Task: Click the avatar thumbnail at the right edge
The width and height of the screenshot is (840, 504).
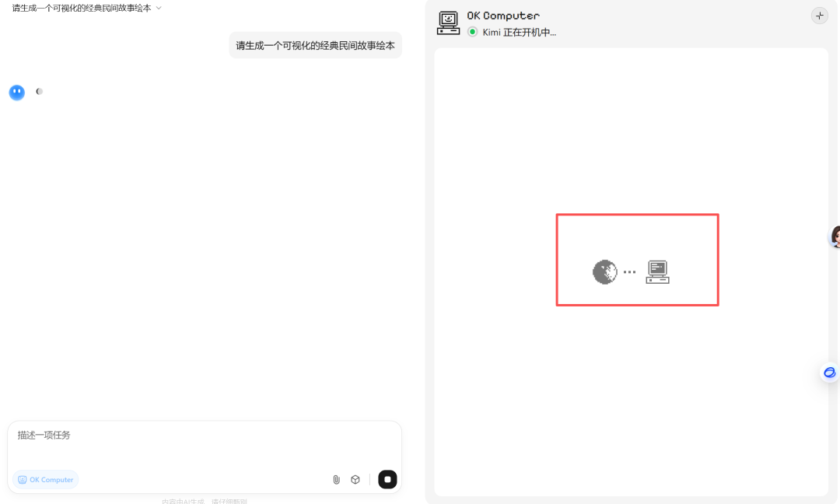Action: click(x=835, y=236)
